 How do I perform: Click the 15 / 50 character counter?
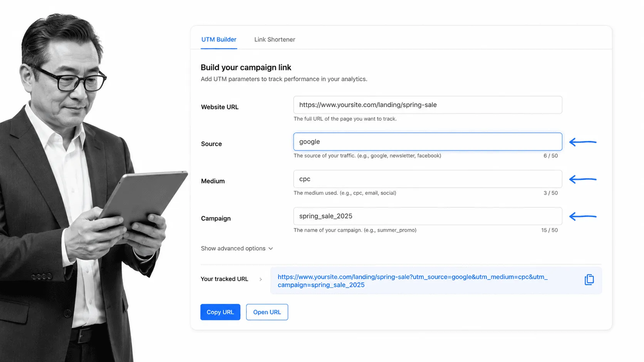coord(549,230)
